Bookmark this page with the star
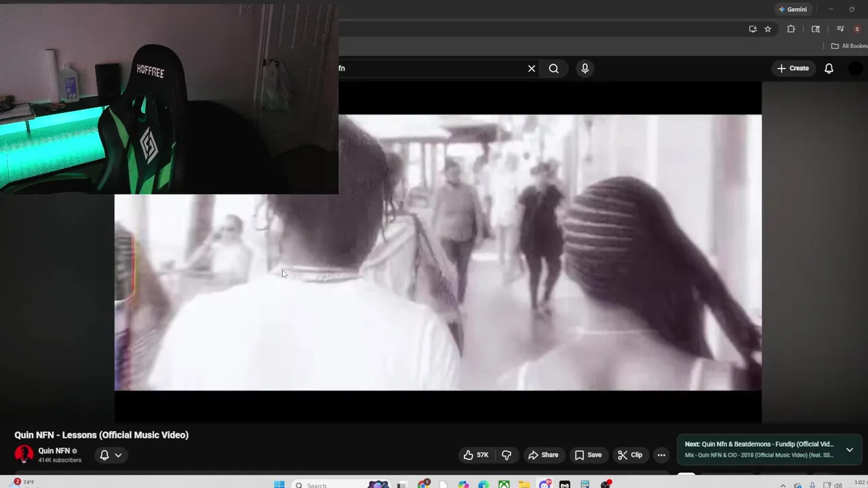Screen dimensions: 868x488 pos(768,29)
